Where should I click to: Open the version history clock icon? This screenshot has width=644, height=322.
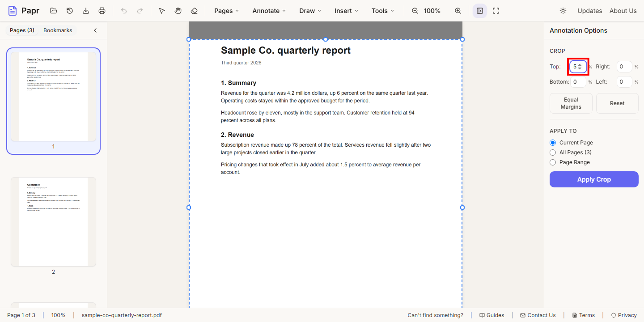70,11
